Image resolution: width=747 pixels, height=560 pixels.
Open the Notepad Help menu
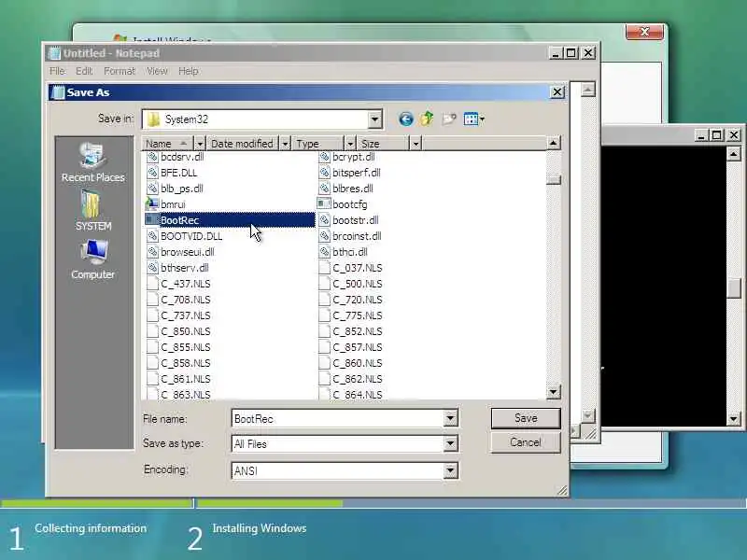(189, 71)
